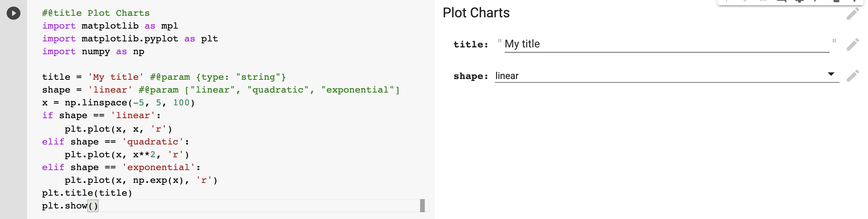
Task: Open the more cell actions three-dot icon
Action: pos(855,1)
